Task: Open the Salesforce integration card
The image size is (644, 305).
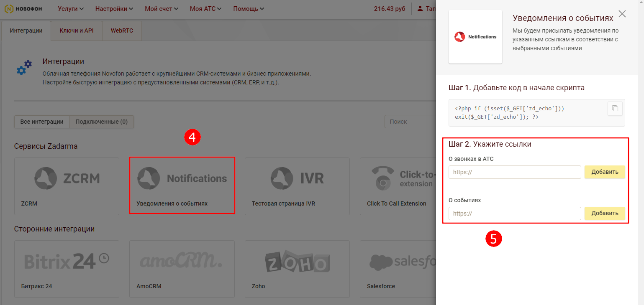Action: [x=398, y=269]
